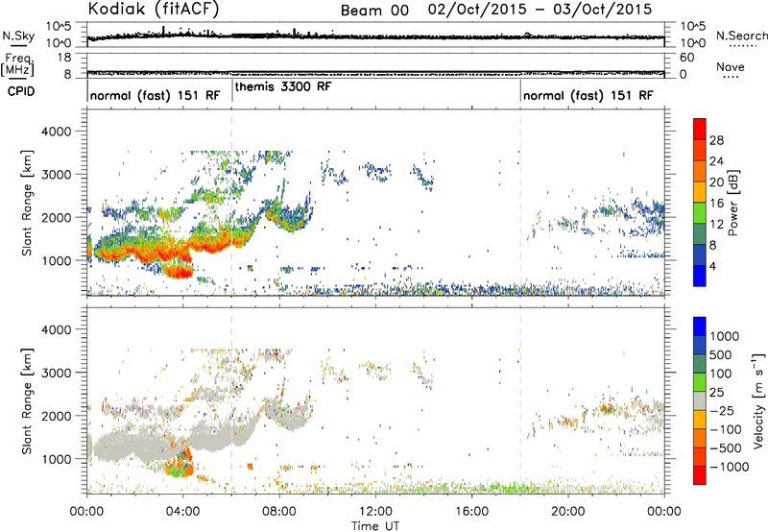This screenshot has height=532, width=768.
Task: Click the "N.Search" legend label
Action: (x=741, y=36)
